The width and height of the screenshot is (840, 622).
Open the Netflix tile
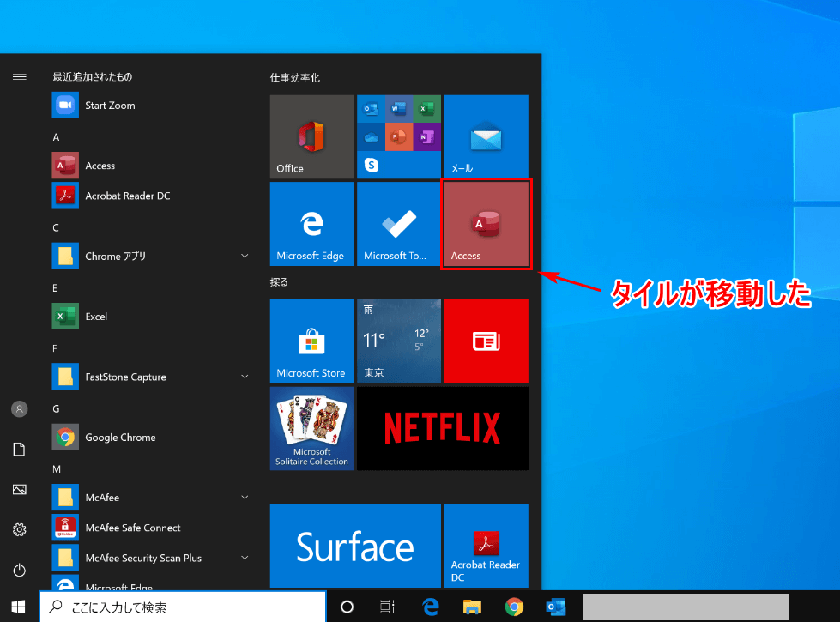443,429
